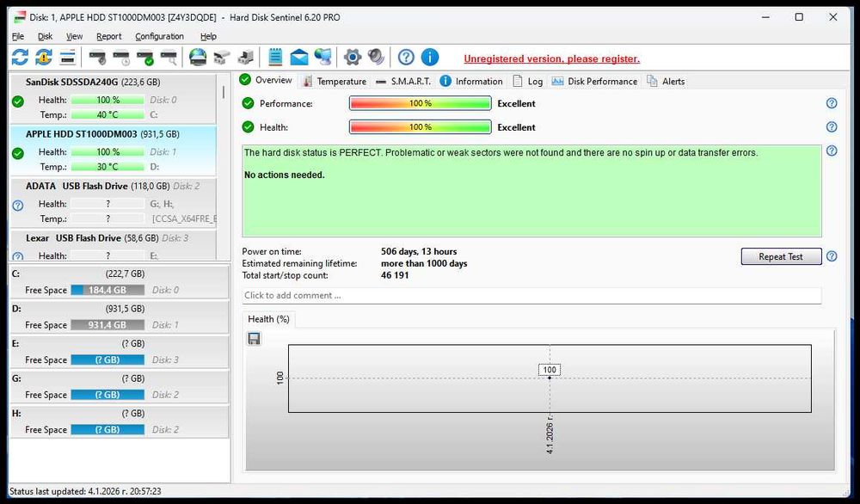Click the '506 days, 13 hours' value
This screenshot has width=860, height=504.
click(x=419, y=252)
